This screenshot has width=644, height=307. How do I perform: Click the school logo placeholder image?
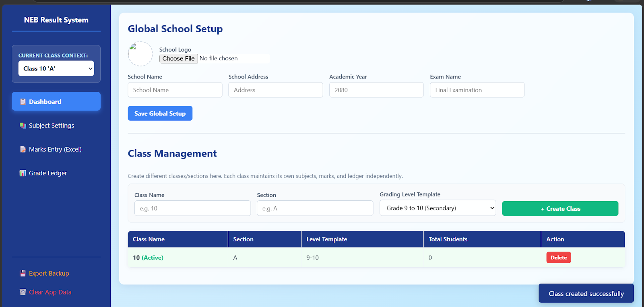[x=140, y=54]
